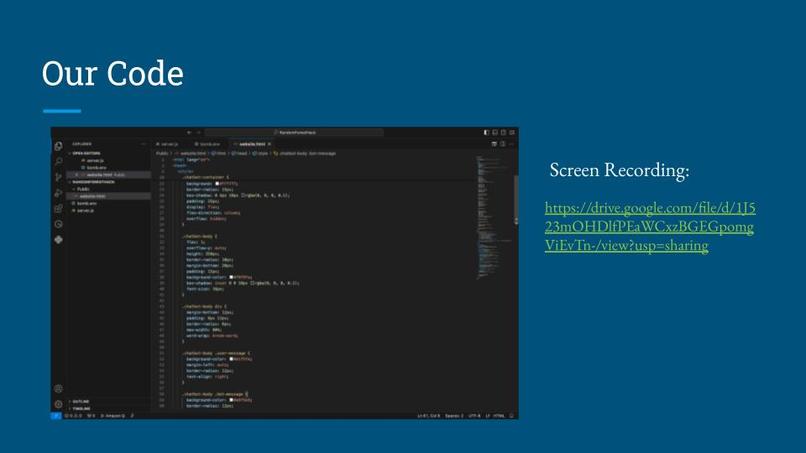Screen dimensions: 806x453
Task: Click the editor minimap code overview
Action: pyautogui.click(x=493, y=219)
